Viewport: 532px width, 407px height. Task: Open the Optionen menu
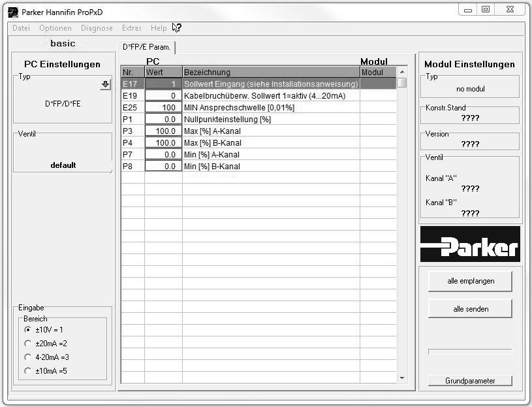click(x=55, y=28)
